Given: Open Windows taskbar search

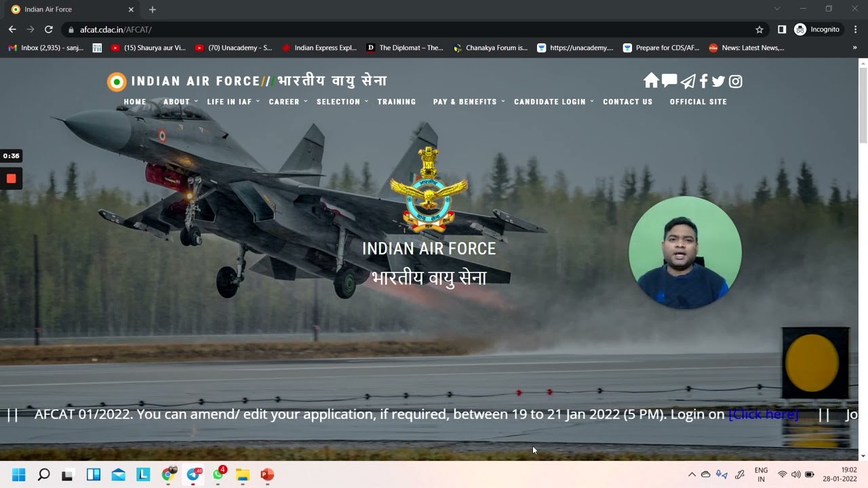Looking at the screenshot, I should coord(43,474).
